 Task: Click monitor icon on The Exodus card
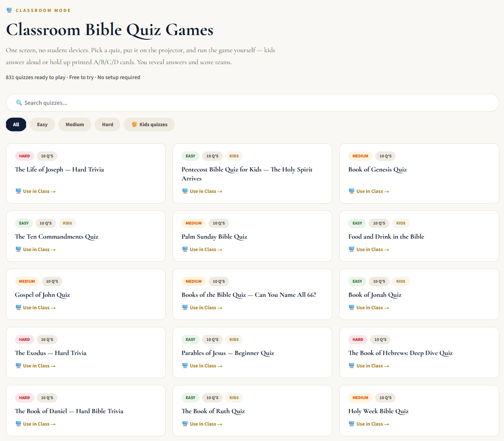tap(18, 366)
